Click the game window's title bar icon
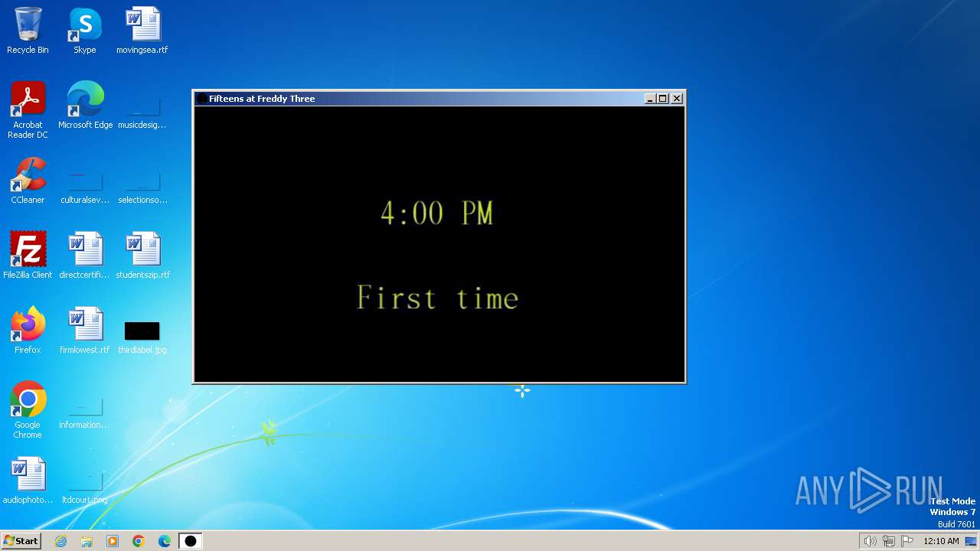 (x=202, y=99)
